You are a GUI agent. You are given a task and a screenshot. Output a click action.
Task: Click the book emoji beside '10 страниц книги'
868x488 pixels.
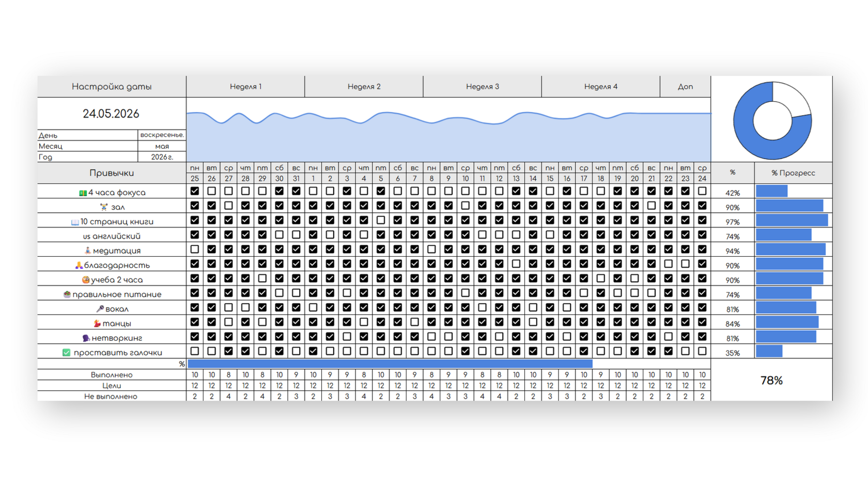tap(75, 222)
